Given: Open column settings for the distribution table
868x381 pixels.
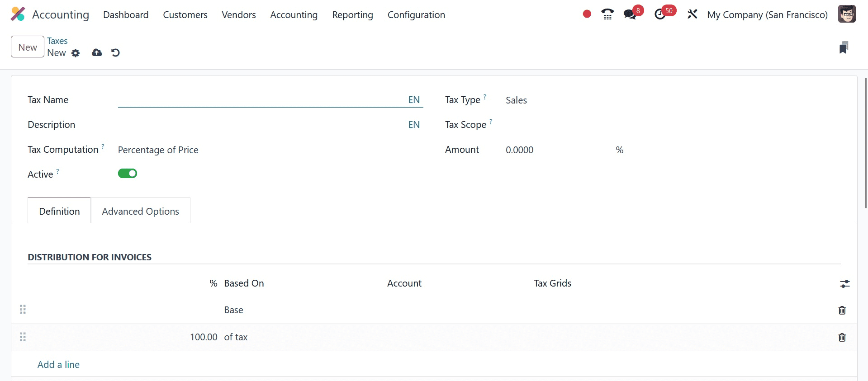Looking at the screenshot, I should [844, 284].
